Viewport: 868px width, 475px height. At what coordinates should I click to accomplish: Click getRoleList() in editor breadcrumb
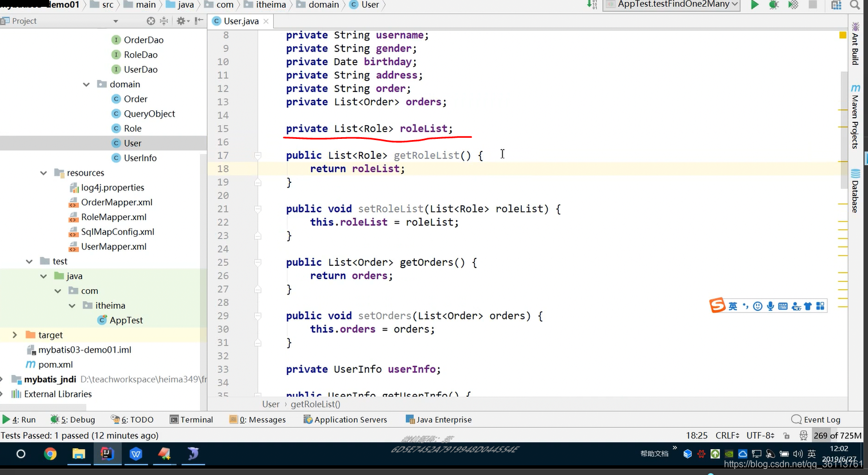[x=315, y=404]
